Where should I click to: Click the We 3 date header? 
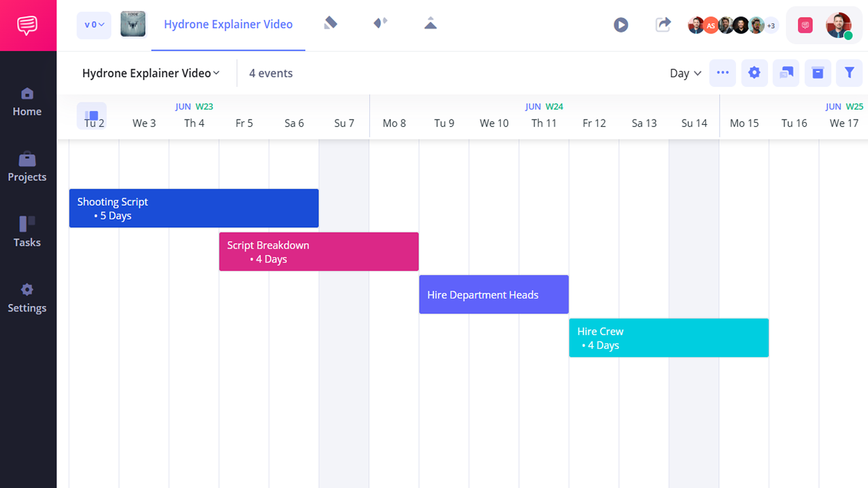[x=144, y=123]
